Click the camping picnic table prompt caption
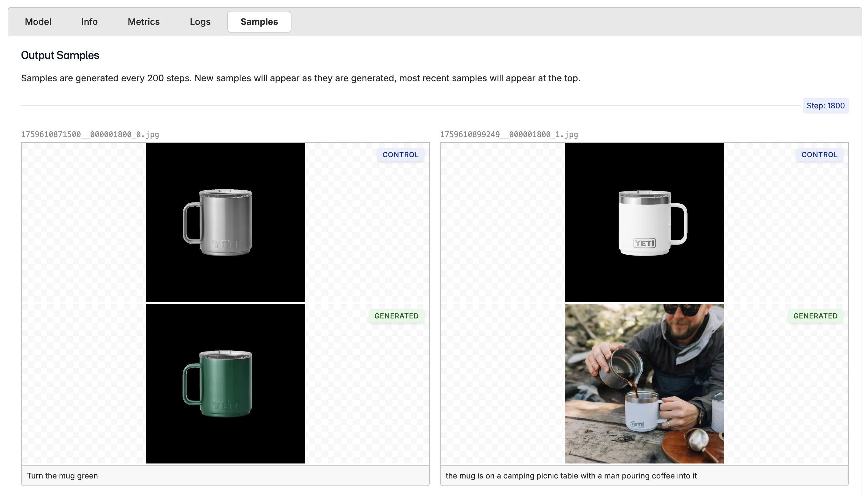 coord(571,476)
